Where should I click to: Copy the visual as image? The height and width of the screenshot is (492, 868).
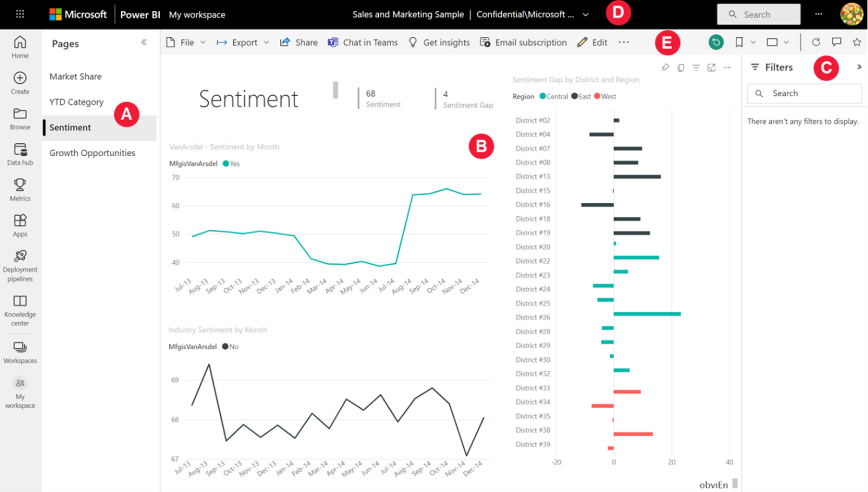(x=681, y=68)
